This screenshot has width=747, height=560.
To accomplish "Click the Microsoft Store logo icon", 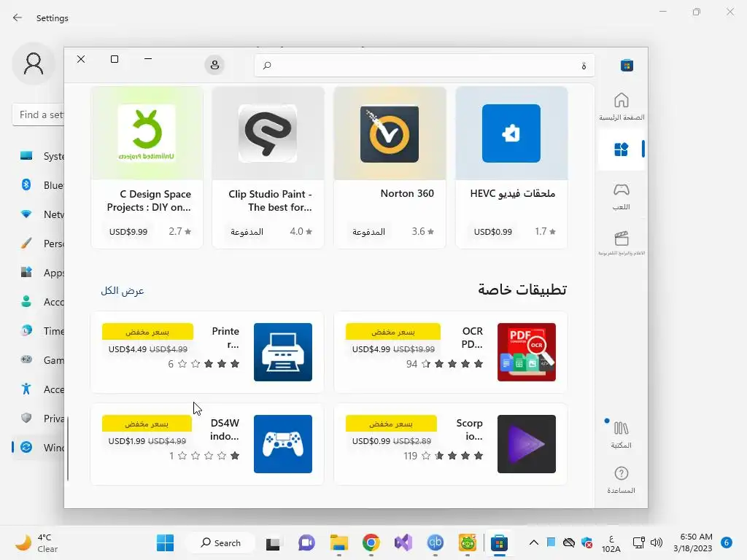I will tap(627, 65).
